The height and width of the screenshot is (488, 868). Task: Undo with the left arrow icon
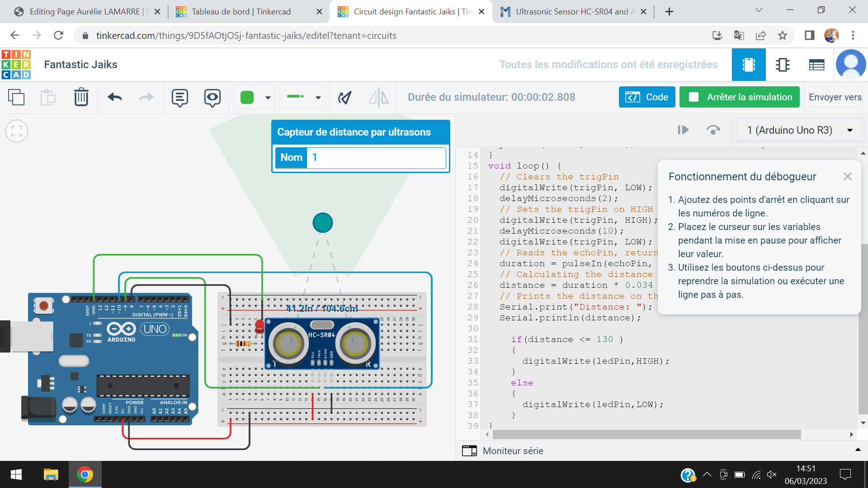click(115, 97)
